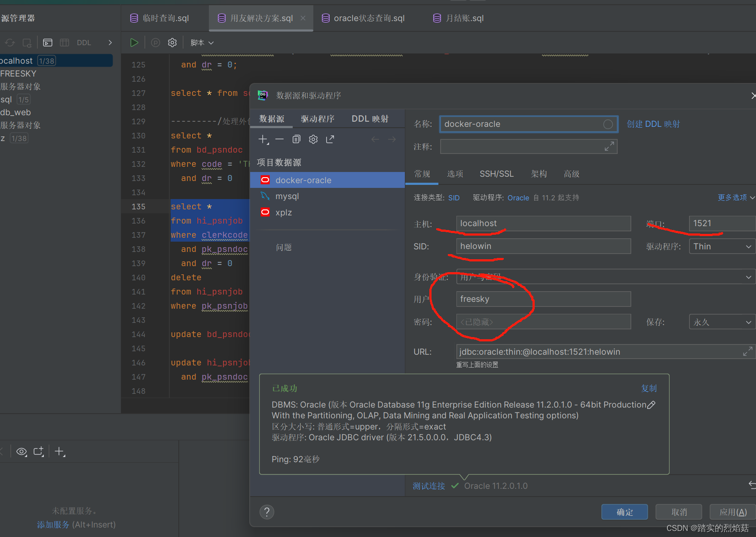
Task: Click the 取消 cancel button
Action: [x=679, y=512]
